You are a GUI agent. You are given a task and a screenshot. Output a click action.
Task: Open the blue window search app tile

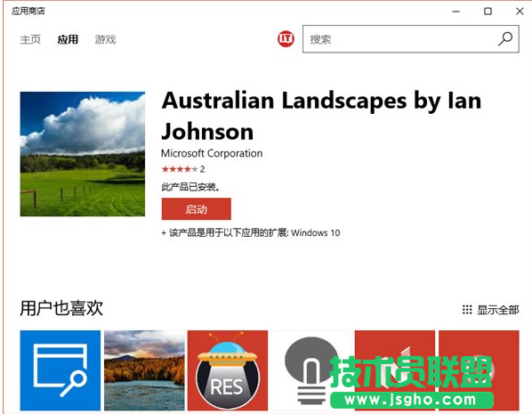60,370
